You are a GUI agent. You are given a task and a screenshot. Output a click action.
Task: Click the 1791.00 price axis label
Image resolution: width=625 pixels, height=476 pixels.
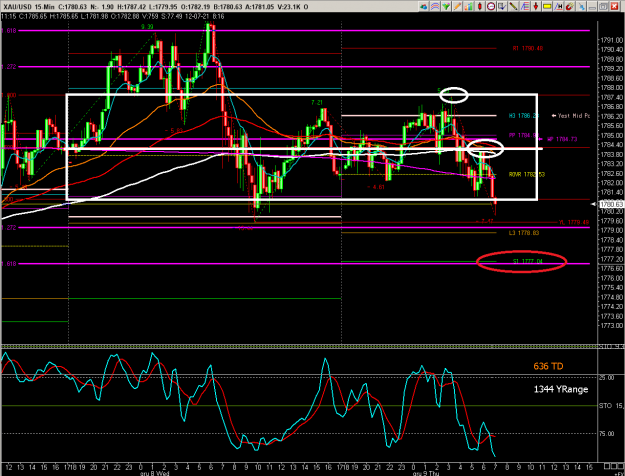(x=610, y=40)
